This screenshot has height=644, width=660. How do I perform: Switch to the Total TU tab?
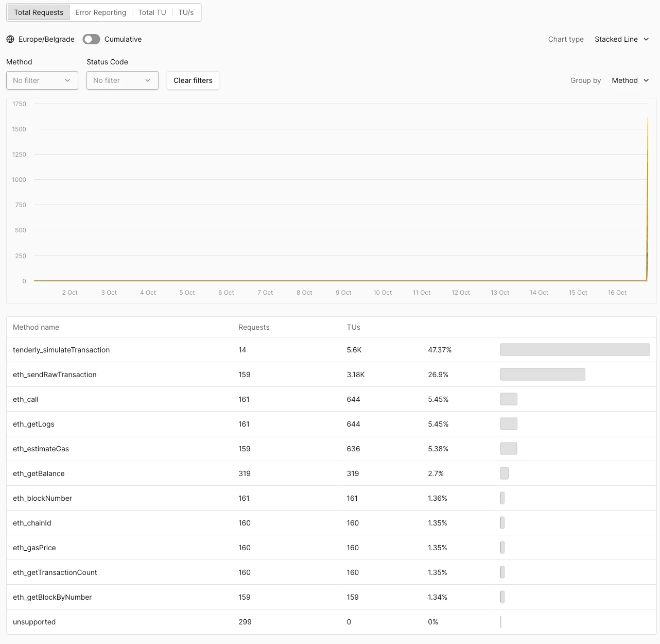[152, 12]
